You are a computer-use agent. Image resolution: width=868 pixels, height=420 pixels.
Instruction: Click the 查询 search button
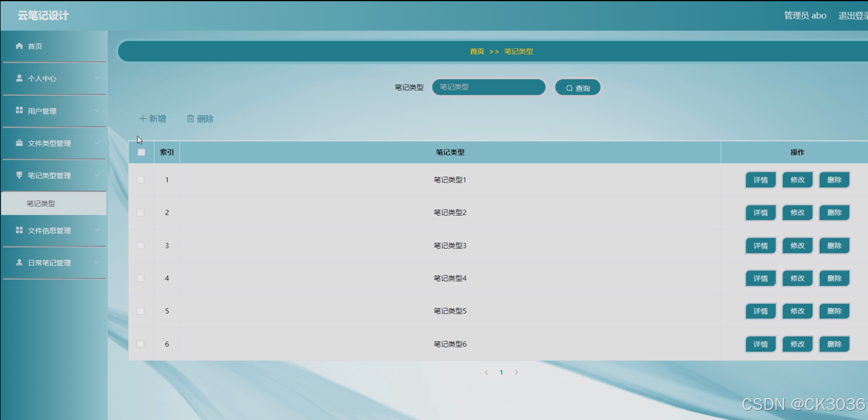tap(578, 88)
